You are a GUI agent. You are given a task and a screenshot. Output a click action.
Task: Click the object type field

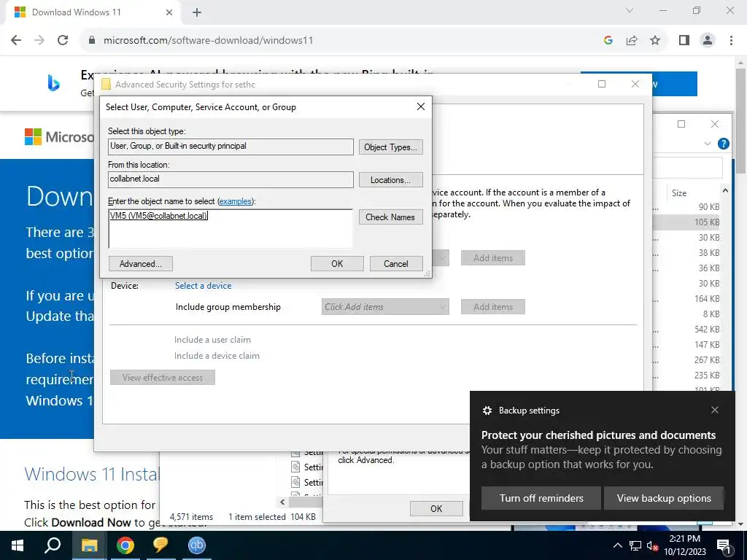(x=231, y=147)
